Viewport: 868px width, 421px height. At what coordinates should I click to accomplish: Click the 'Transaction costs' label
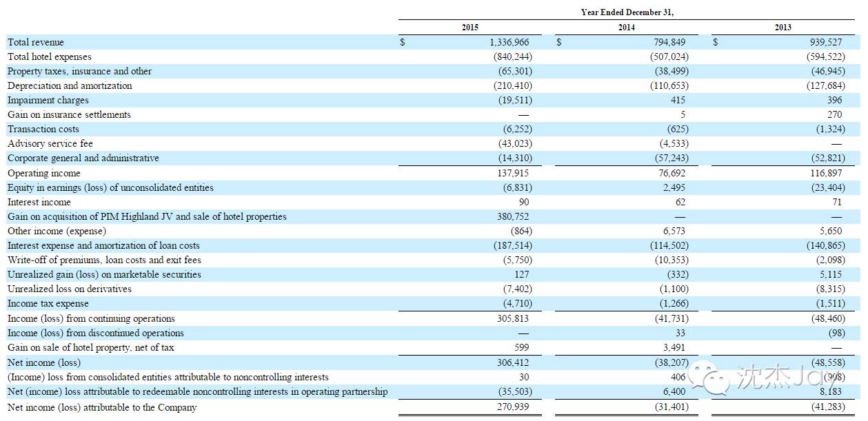(43, 129)
